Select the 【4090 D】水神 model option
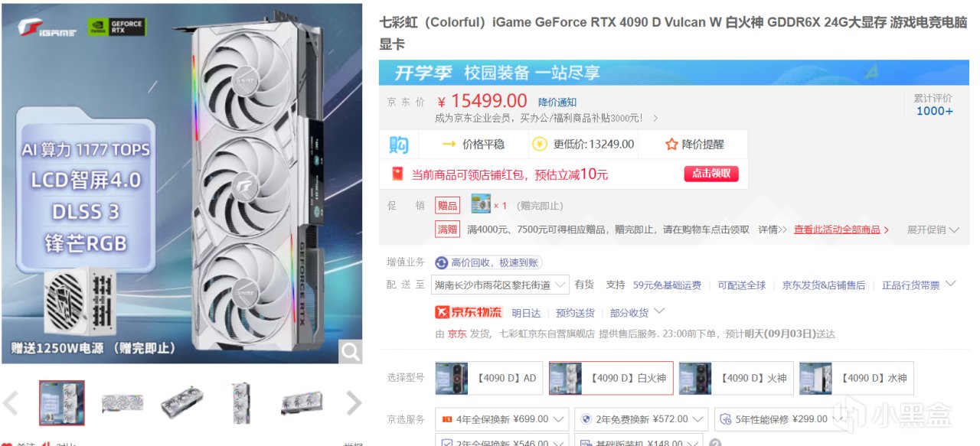This screenshot has height=446, width=980. click(856, 378)
